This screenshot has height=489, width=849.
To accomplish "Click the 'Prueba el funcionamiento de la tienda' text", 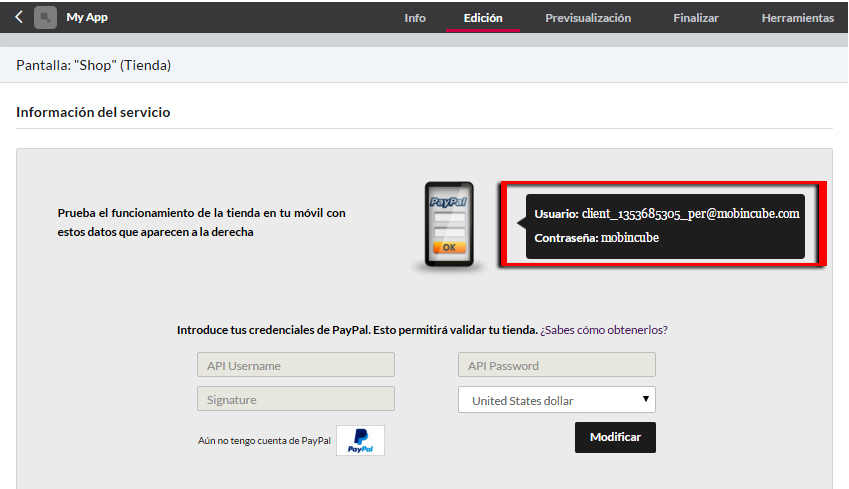I will pos(201,222).
